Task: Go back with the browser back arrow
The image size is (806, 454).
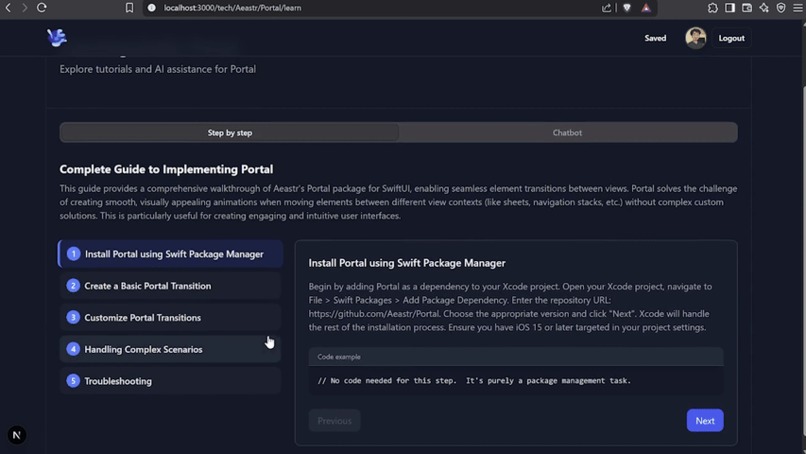Action: tap(8, 8)
